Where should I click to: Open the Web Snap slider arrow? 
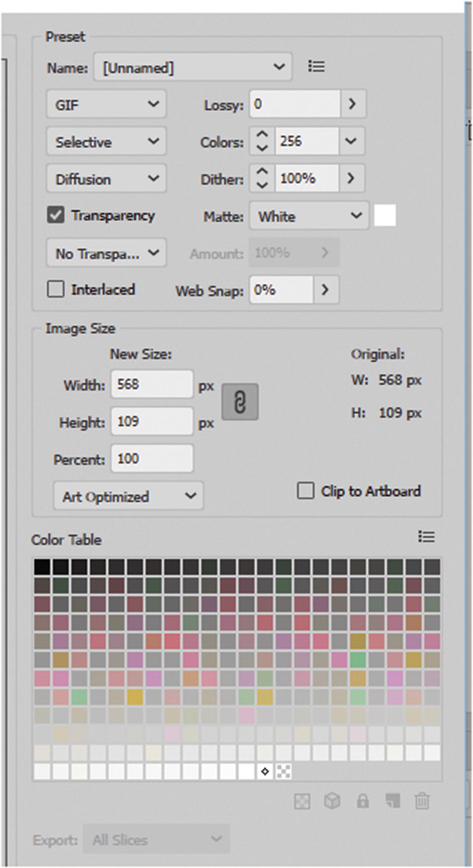(x=325, y=289)
